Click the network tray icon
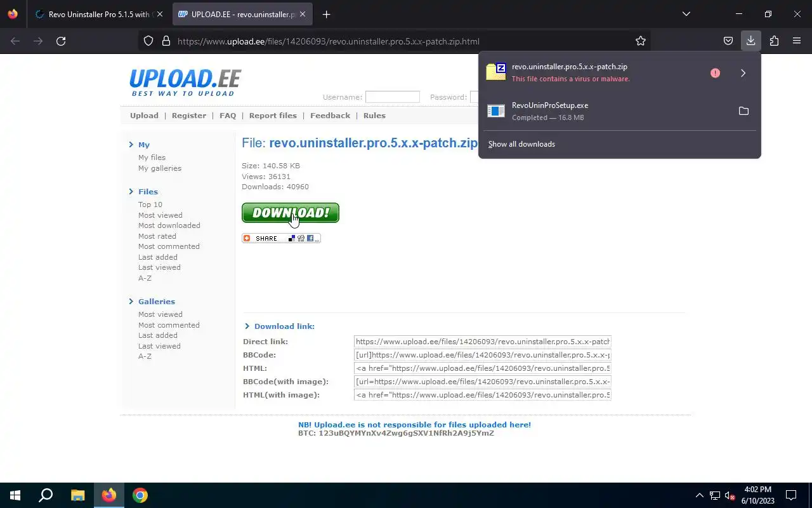This screenshot has height=508, width=812. [x=715, y=495]
